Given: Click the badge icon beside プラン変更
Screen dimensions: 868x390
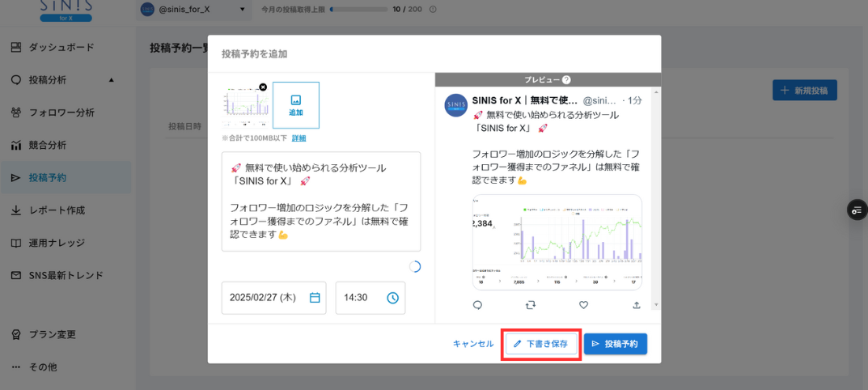Looking at the screenshot, I should pyautogui.click(x=16, y=335).
